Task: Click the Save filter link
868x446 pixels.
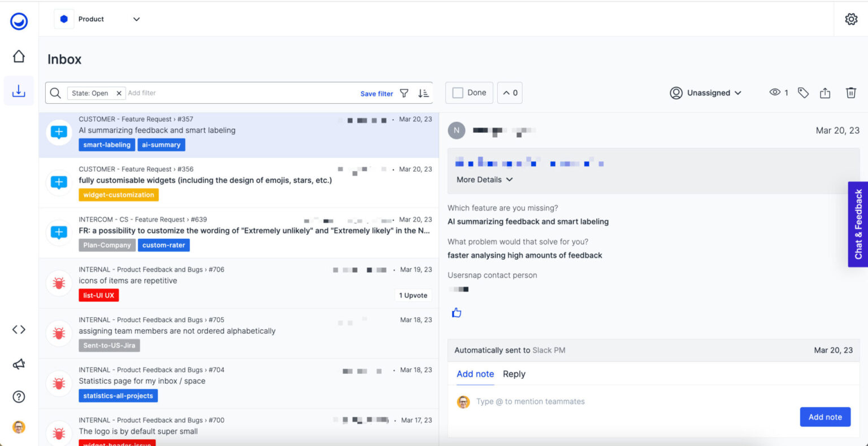Action: pyautogui.click(x=376, y=94)
